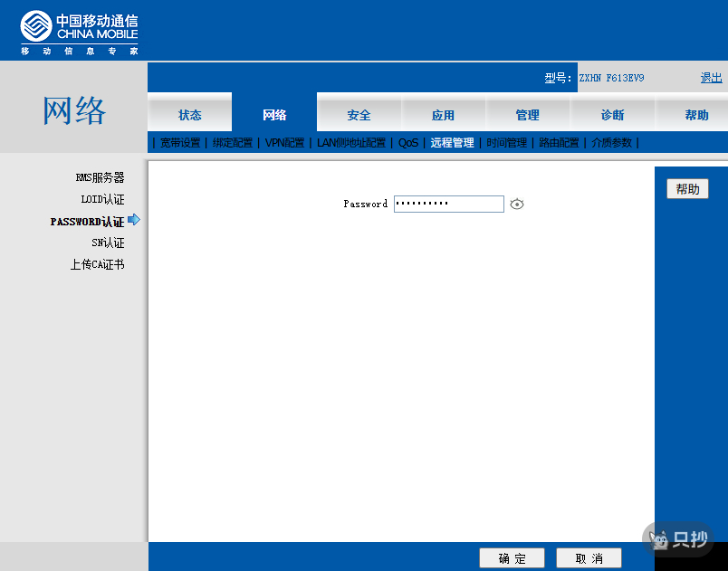The height and width of the screenshot is (571, 728).
Task: Select PASSWORD认证 in the sidebar
Action: tap(87, 222)
